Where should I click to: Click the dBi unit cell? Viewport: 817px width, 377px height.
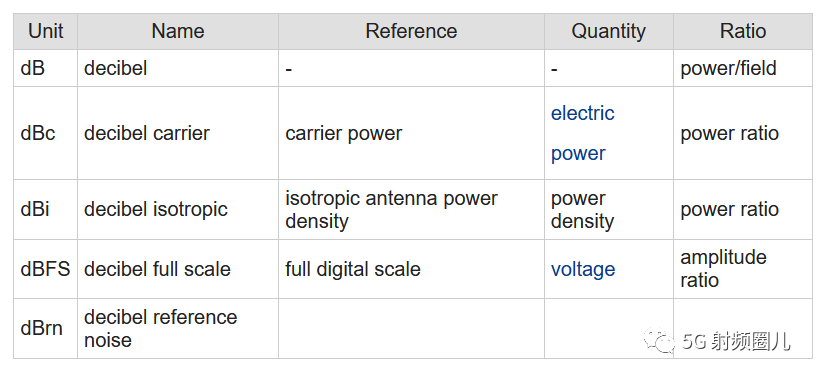tap(46, 209)
